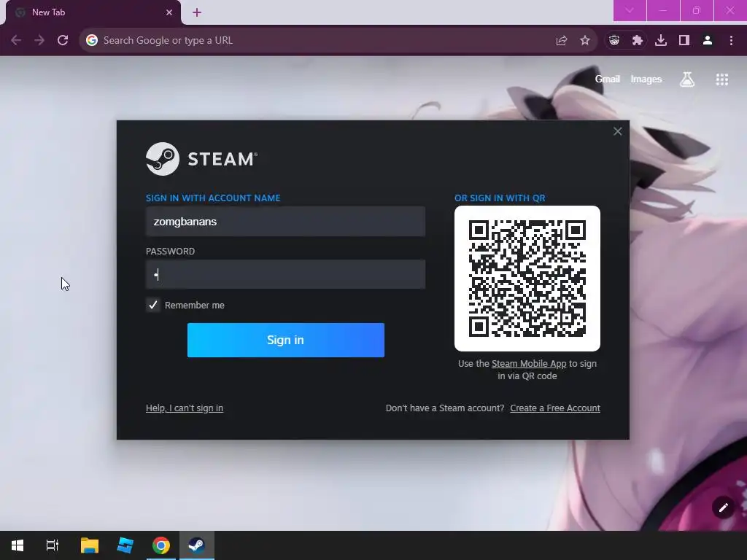Click into the Steam password field

pos(285,274)
